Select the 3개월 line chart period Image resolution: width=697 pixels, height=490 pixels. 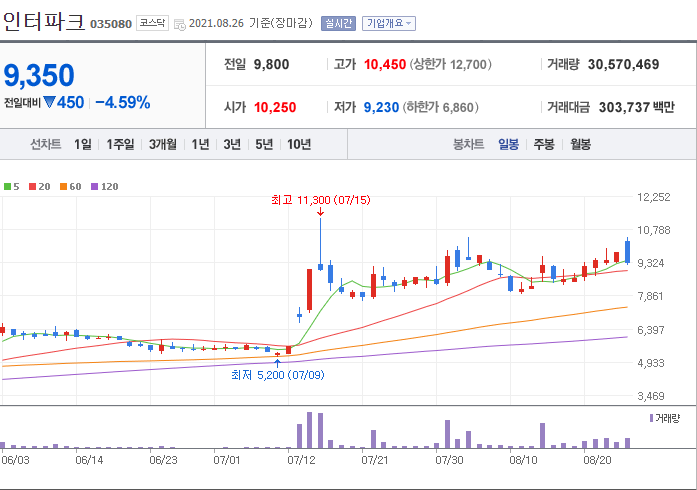pyautogui.click(x=163, y=144)
